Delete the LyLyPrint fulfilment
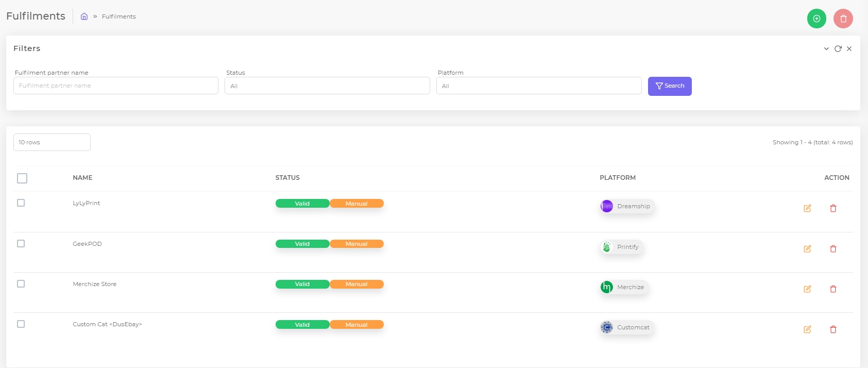868x368 pixels. 833,208
